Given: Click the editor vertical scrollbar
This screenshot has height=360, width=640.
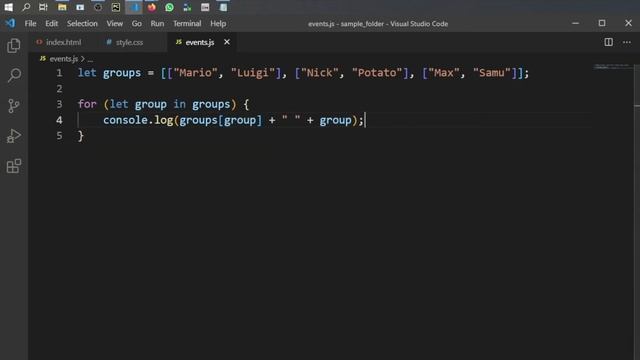Looking at the screenshot, I should 637,212.
